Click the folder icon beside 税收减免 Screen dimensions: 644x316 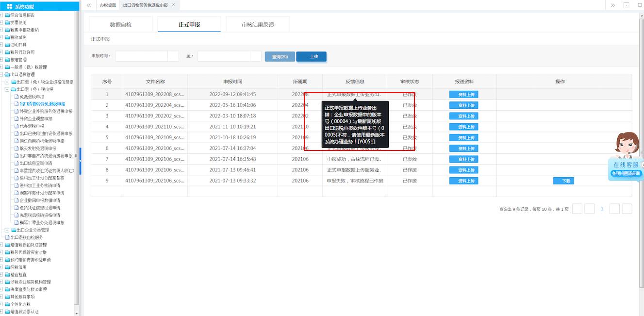[7, 37]
